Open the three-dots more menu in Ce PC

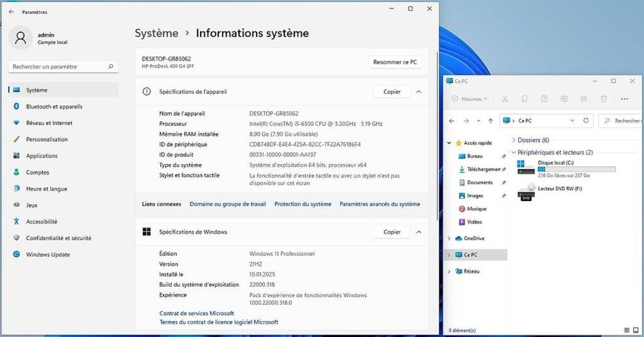(x=625, y=99)
